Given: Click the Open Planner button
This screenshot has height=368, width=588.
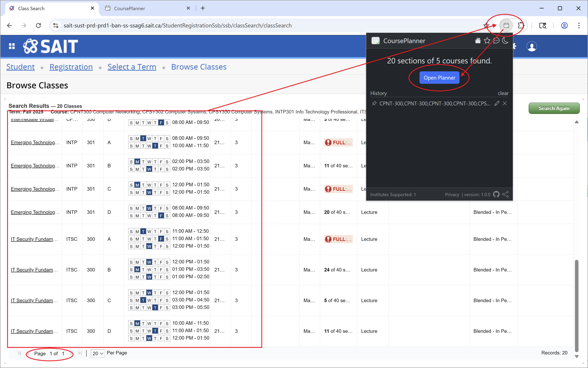Looking at the screenshot, I should point(439,78).
